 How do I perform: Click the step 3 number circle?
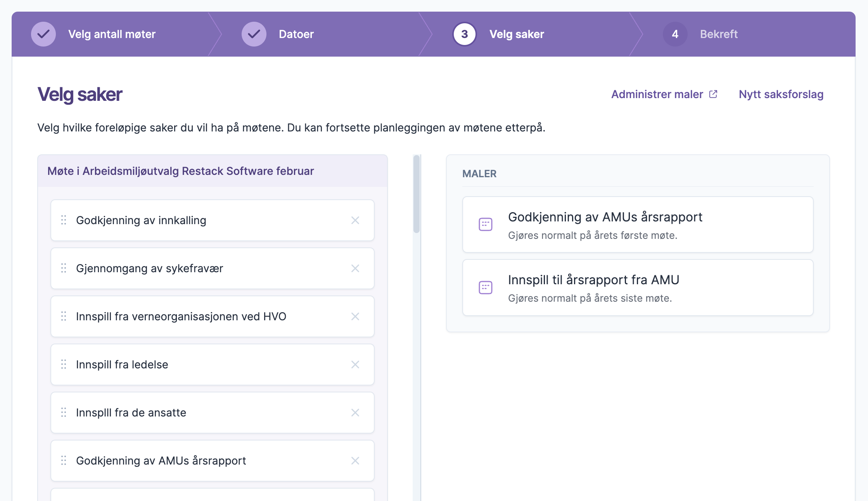(x=465, y=34)
